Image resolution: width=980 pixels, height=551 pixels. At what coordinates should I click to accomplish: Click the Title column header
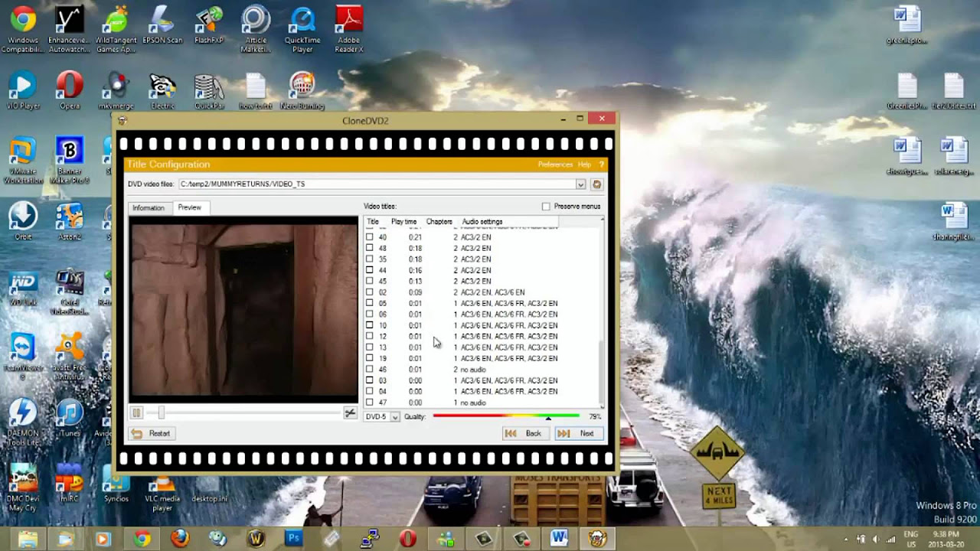point(373,222)
